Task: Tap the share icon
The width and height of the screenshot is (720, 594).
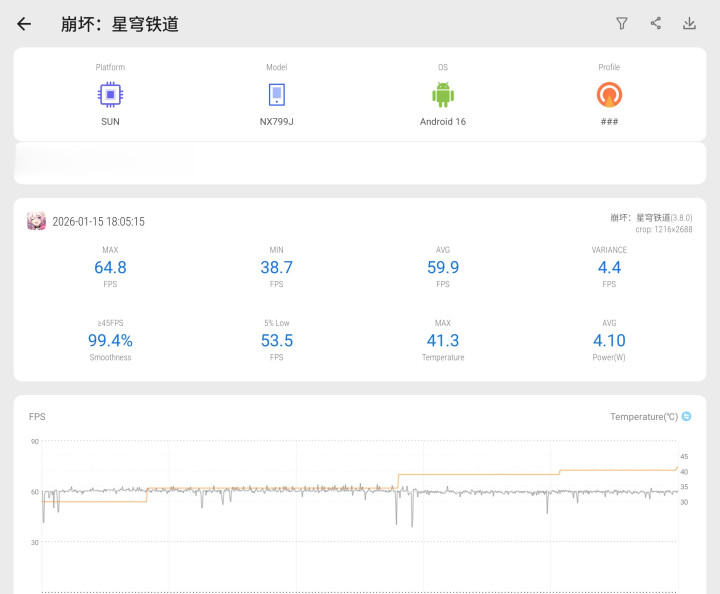Action: [x=656, y=23]
